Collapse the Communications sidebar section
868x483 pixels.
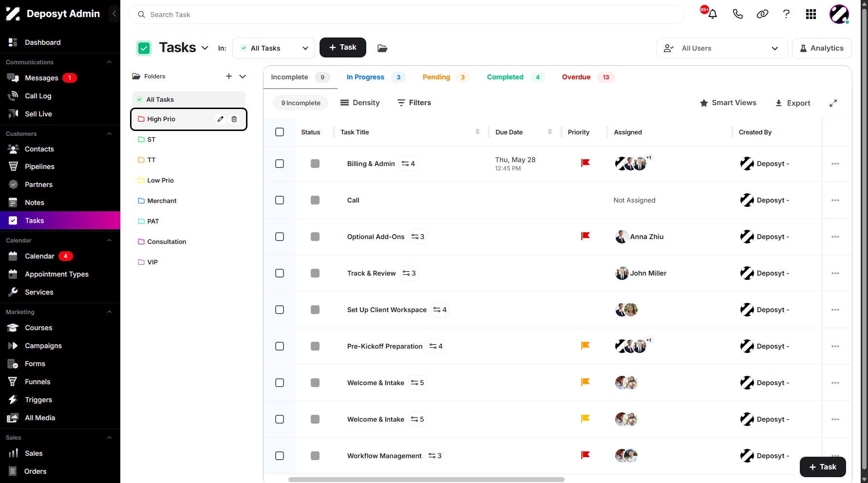110,62
